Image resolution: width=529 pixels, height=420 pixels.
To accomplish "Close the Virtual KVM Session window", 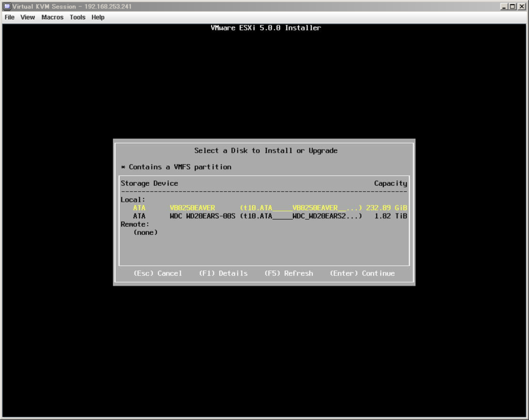I will tap(521, 7).
